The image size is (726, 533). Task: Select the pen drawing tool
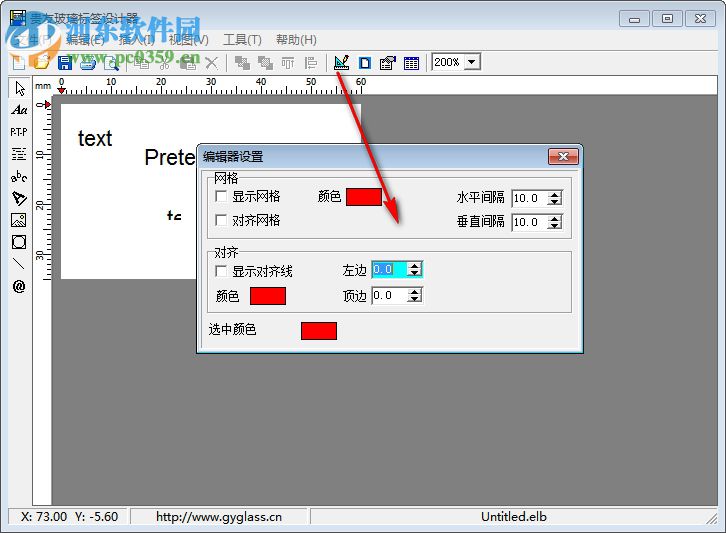tap(19, 198)
